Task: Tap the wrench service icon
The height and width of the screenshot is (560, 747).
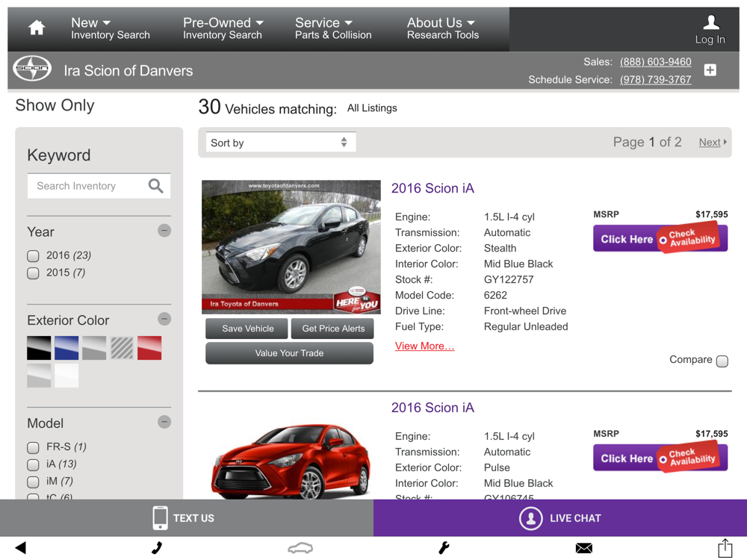Action: pyautogui.click(x=444, y=548)
